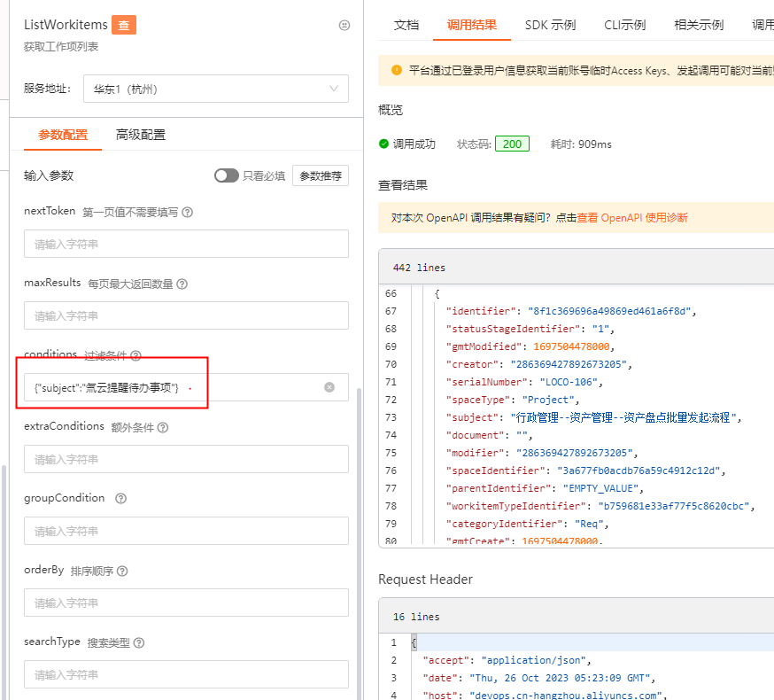Select the workitemTypeIdentifier value b759681e33af77f5c8620cbc
The image size is (774, 700).
coord(674,506)
